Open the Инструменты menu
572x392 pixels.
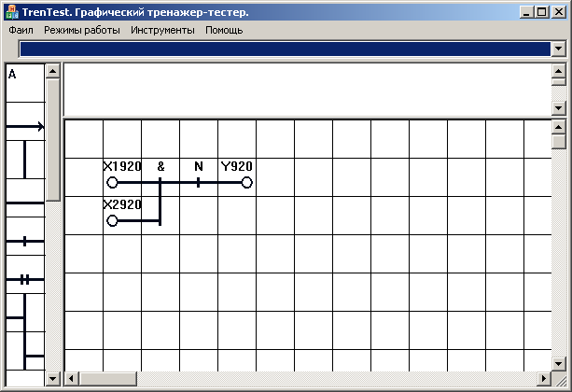[x=162, y=30]
